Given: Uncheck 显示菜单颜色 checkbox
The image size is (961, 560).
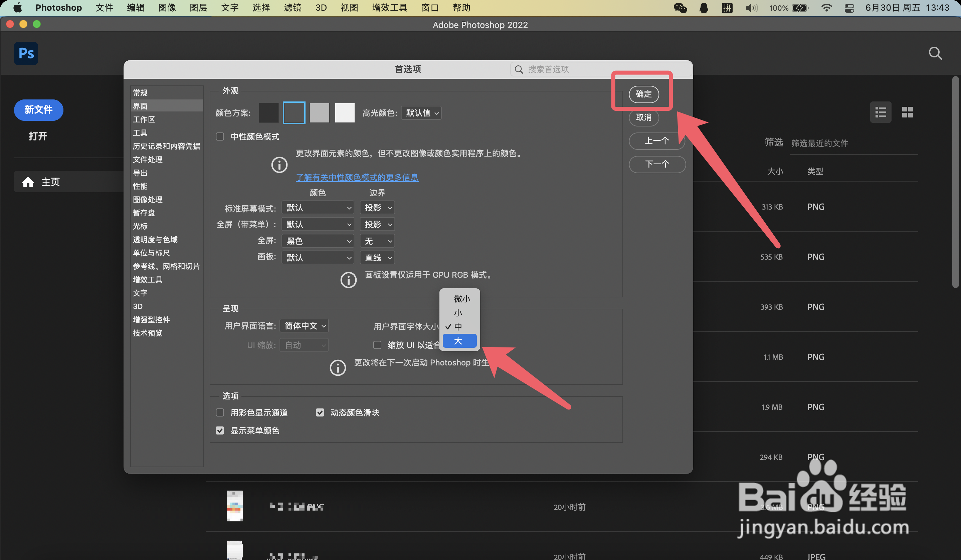Looking at the screenshot, I should [x=220, y=431].
